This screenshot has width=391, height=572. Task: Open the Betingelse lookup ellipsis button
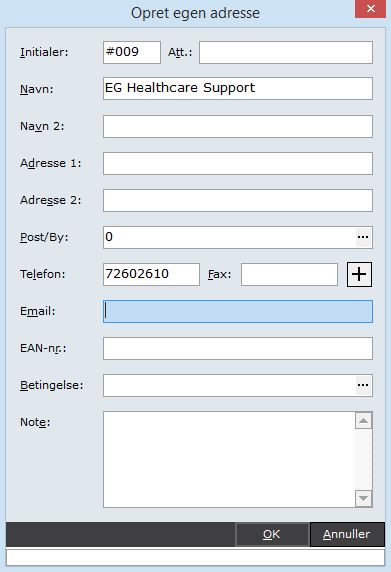pyautogui.click(x=363, y=385)
